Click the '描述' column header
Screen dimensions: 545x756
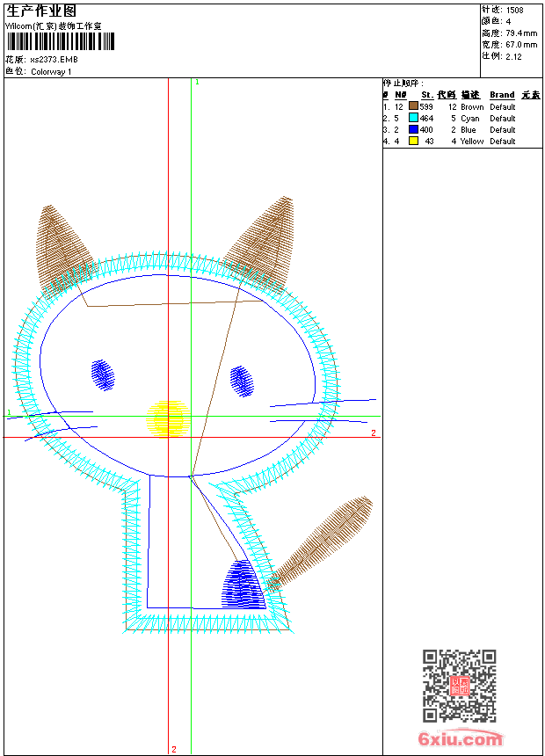tap(470, 95)
